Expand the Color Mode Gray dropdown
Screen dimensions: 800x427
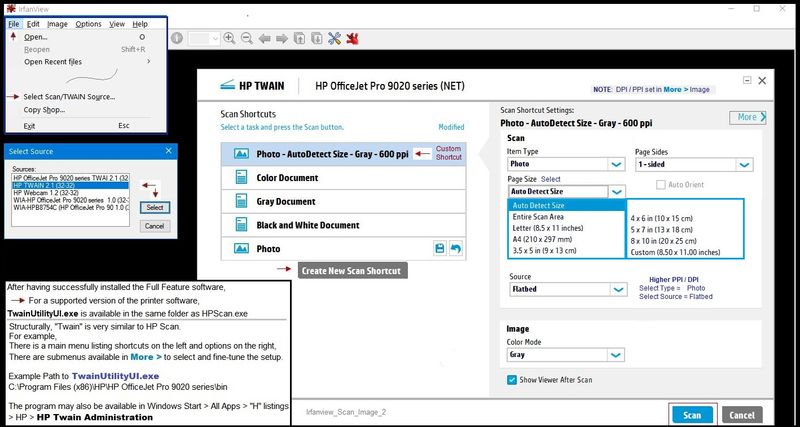point(616,355)
